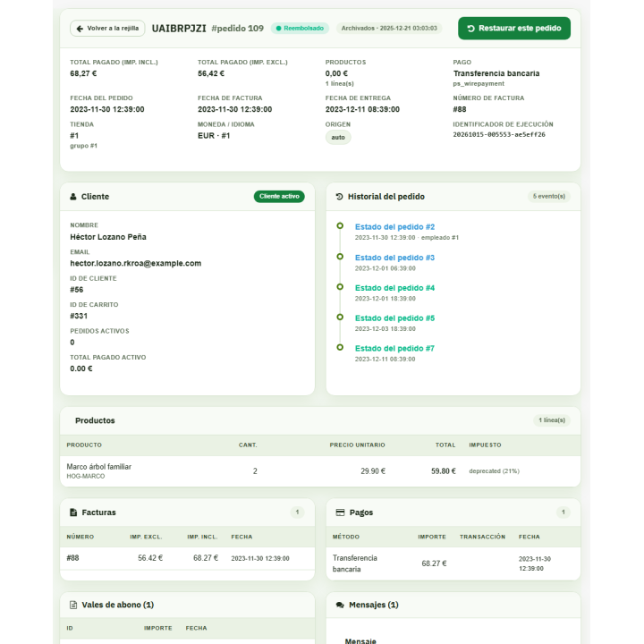Image resolution: width=644 pixels, height=644 pixels.
Task: Click the Pagos count badge
Action: 563,513
